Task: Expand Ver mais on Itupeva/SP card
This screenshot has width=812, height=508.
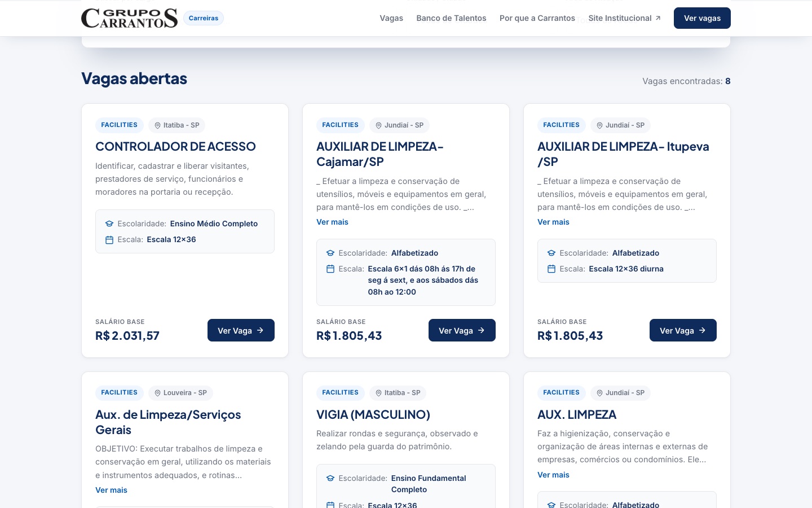Action: [553, 222]
